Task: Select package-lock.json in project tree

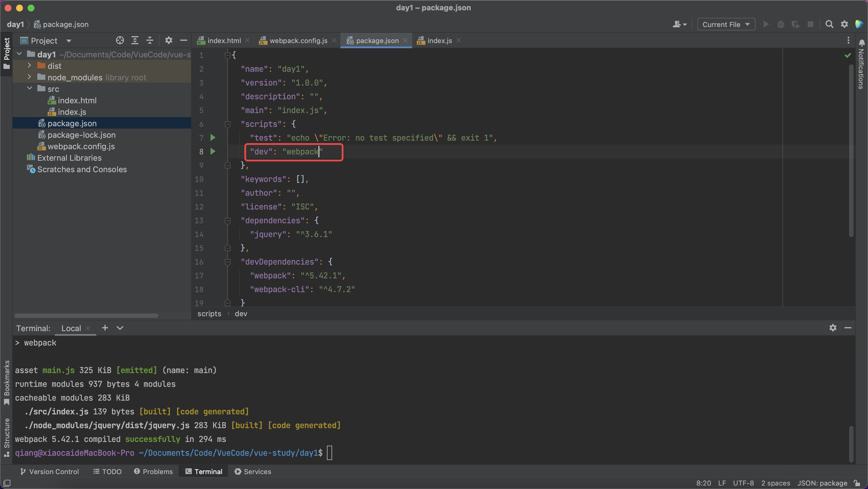Action: (81, 135)
